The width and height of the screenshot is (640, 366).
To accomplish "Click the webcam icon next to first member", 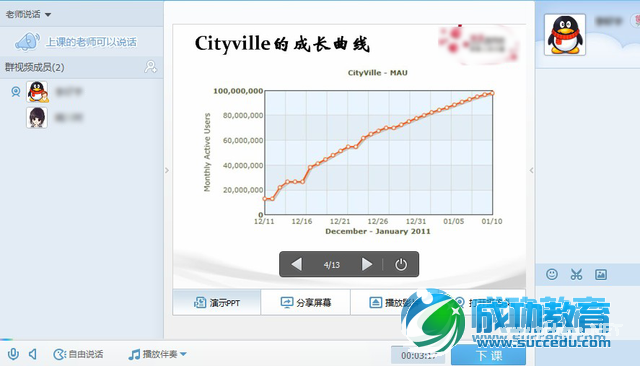I will pyautogui.click(x=16, y=92).
